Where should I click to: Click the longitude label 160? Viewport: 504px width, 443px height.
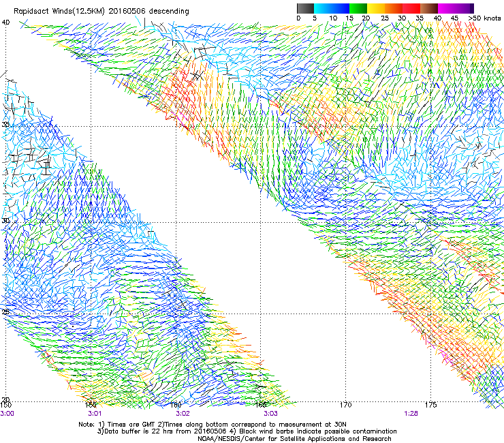pos(176,405)
